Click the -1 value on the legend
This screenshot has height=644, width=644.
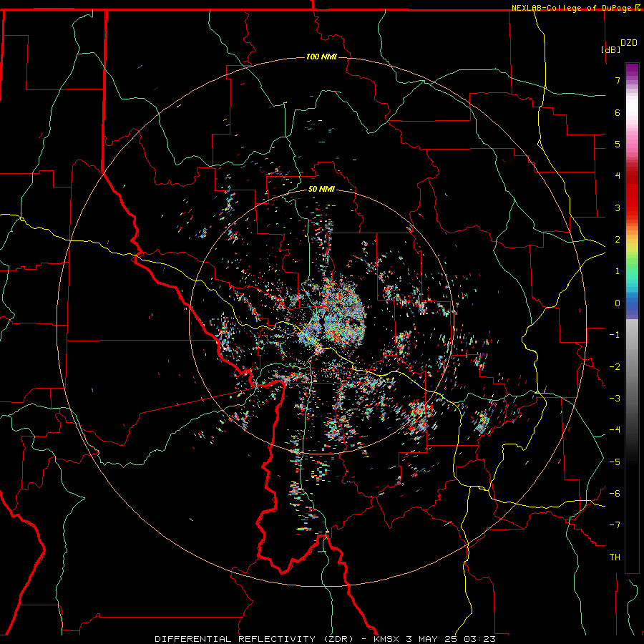click(615, 335)
